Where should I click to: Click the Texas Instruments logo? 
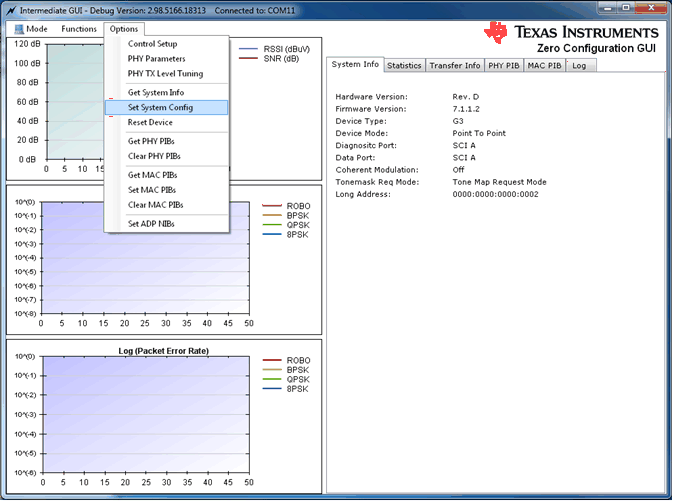click(x=571, y=32)
